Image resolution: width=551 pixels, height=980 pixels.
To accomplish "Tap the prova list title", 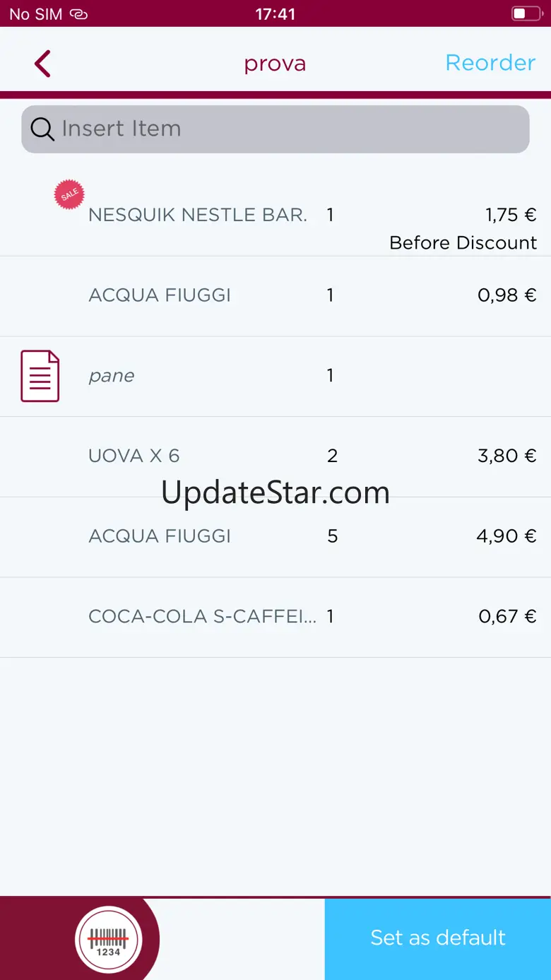I will [275, 64].
